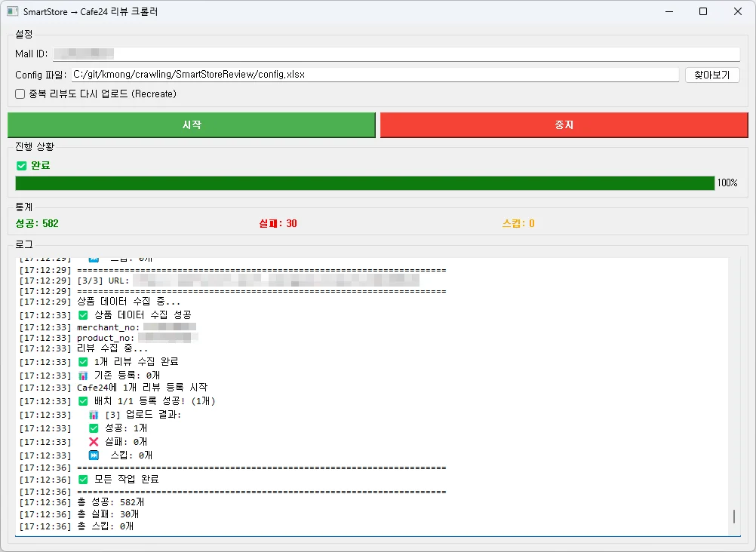Image resolution: width=756 pixels, height=552 pixels.
Task: Click the 성공: 582 statistic label
Action: [x=35, y=224]
